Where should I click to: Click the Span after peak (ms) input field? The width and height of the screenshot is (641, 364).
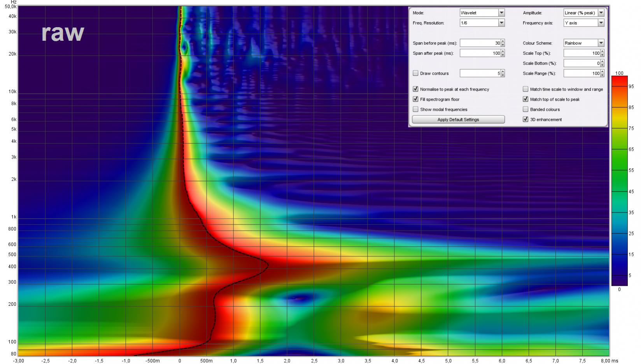pyautogui.click(x=480, y=53)
